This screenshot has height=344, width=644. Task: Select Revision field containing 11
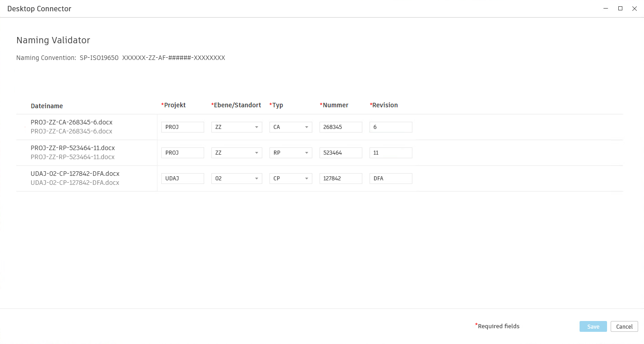[391, 153]
